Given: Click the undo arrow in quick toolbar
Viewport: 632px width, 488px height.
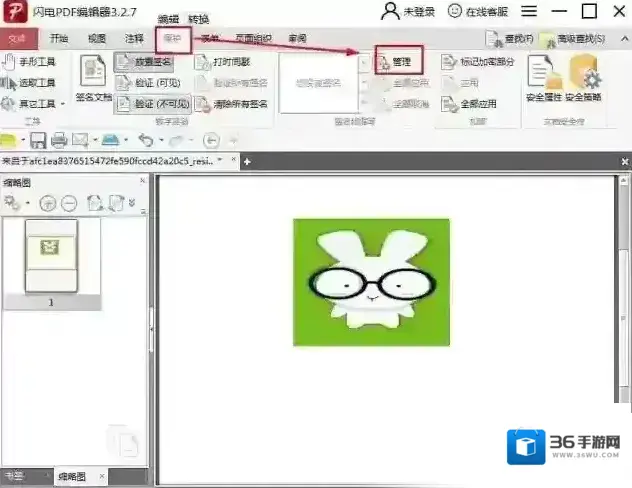Looking at the screenshot, I should (x=146, y=140).
